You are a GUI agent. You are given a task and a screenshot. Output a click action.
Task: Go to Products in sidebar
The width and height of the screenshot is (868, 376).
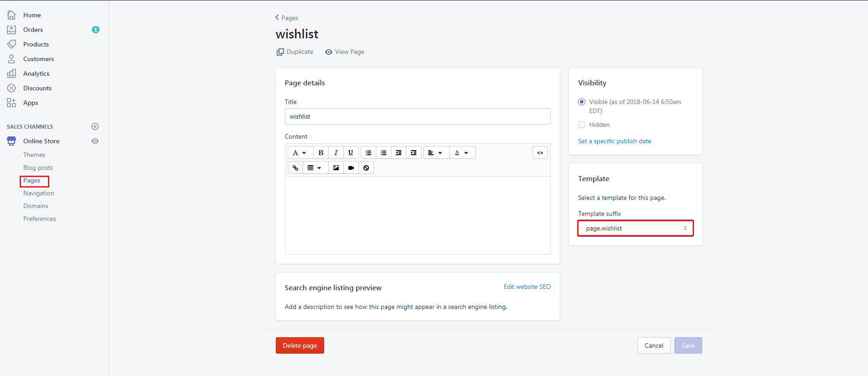click(x=36, y=44)
